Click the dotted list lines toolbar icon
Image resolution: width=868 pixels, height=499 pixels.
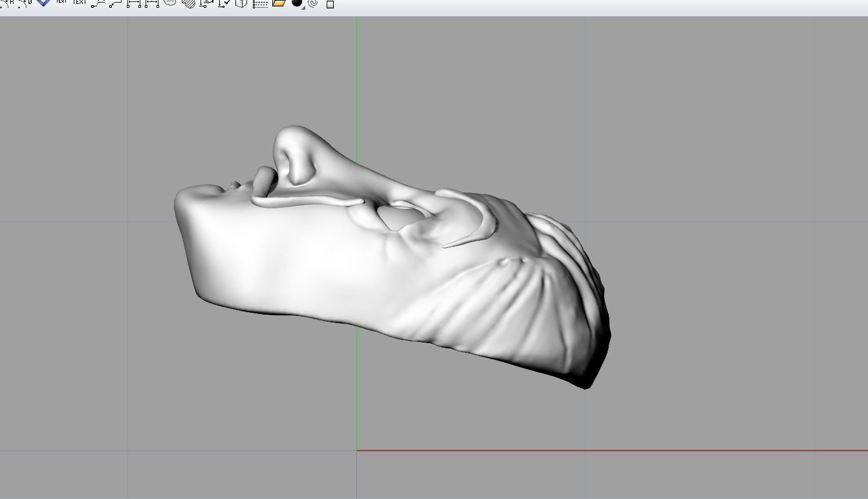coord(260,4)
